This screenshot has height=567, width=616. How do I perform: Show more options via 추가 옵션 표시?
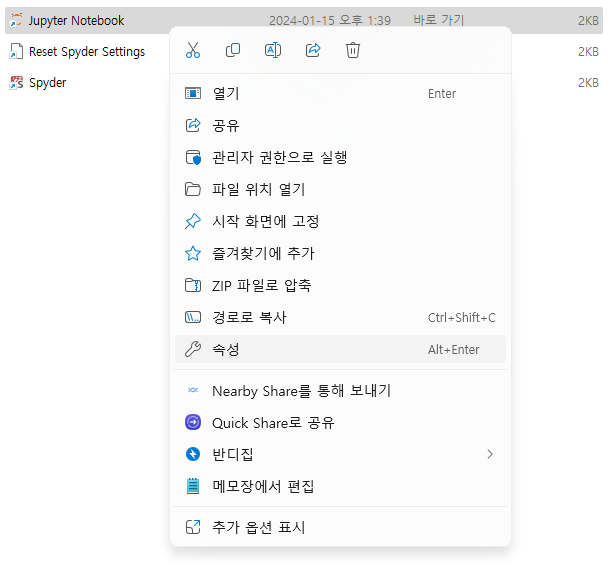point(340,527)
